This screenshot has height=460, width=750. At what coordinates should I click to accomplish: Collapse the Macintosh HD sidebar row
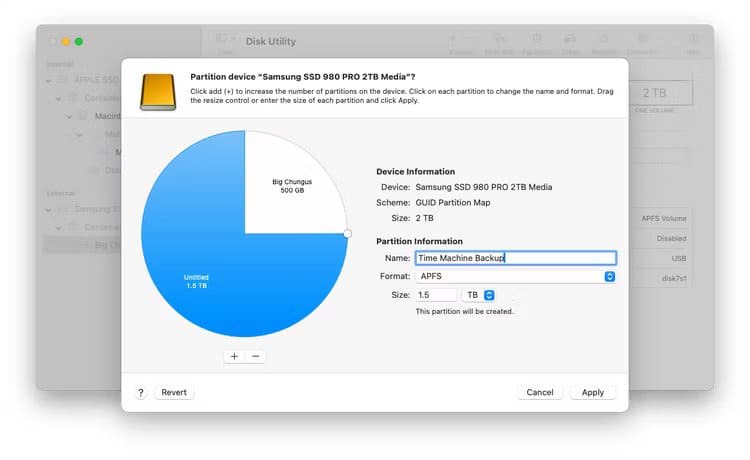click(69, 117)
